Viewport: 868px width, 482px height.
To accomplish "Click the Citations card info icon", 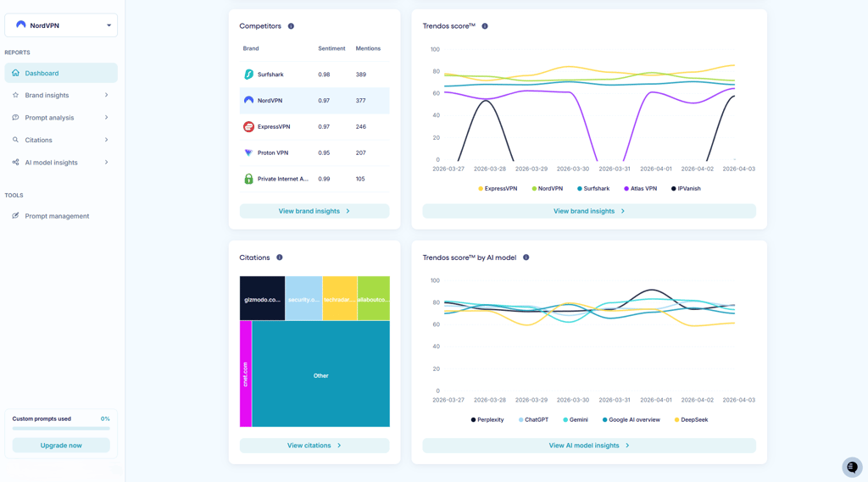I will click(280, 258).
